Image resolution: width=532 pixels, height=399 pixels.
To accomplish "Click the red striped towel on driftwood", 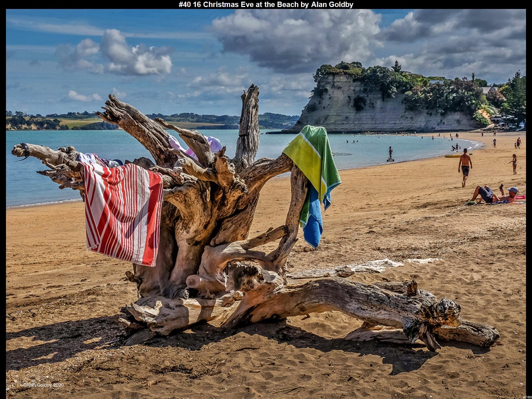I will point(123,213).
